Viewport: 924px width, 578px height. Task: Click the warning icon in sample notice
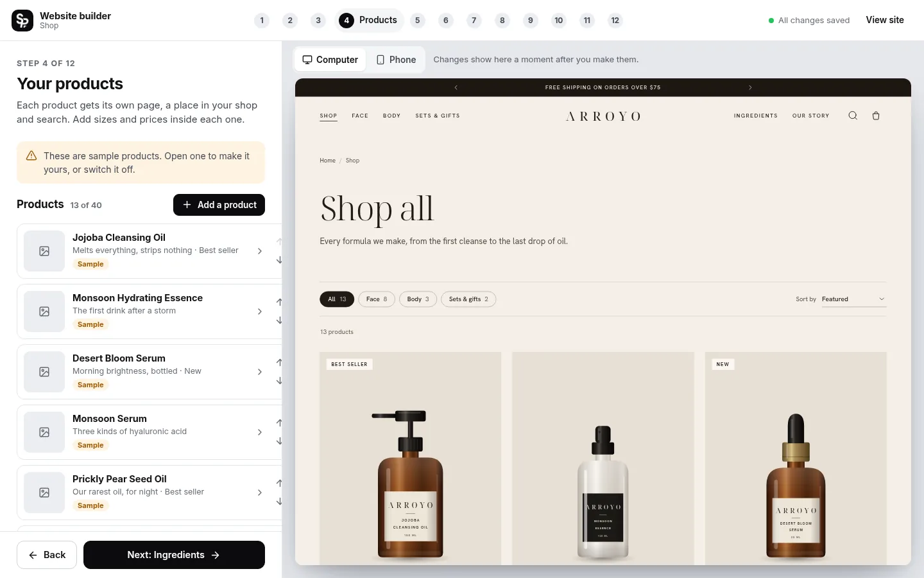31,156
